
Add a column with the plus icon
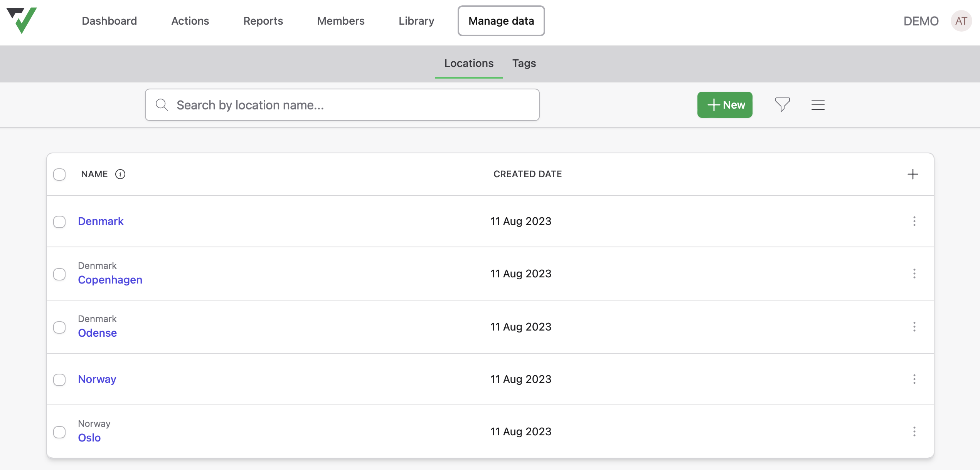[x=913, y=174]
